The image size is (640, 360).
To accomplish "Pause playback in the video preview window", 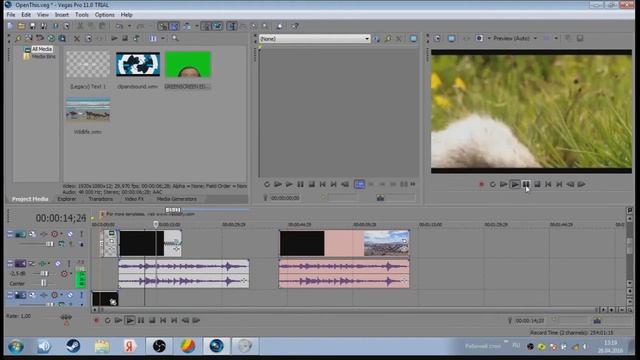I will [526, 184].
